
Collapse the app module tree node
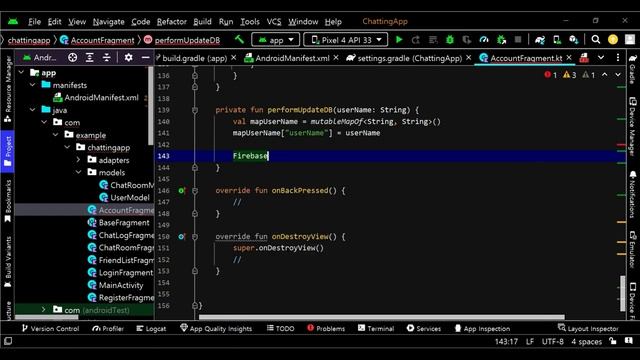click(x=21, y=73)
